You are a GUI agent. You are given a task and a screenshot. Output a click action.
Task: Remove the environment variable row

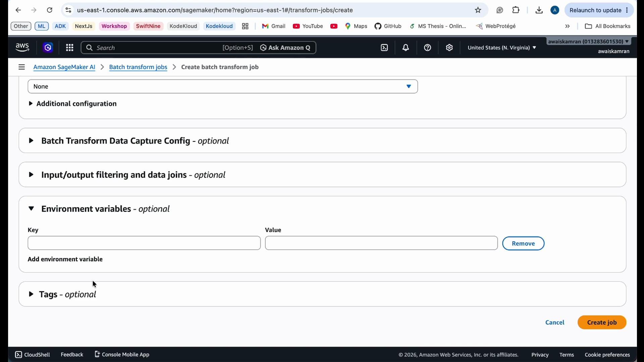523,244
